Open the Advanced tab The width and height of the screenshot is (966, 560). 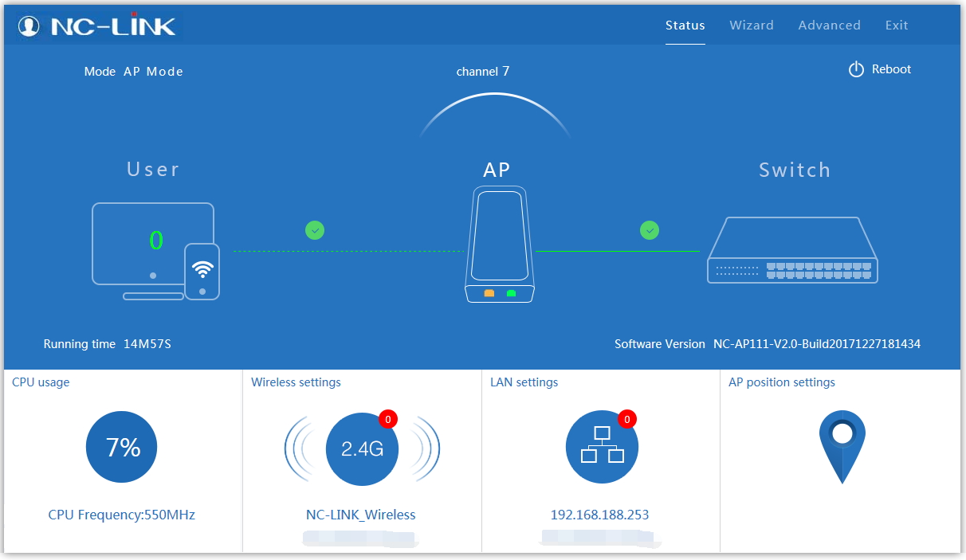[x=830, y=25]
